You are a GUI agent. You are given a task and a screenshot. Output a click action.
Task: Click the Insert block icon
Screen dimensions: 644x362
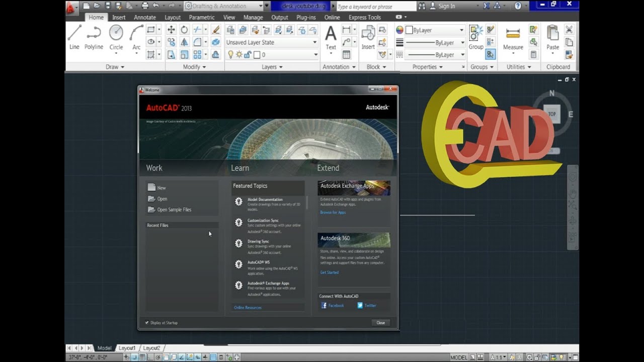click(x=368, y=38)
